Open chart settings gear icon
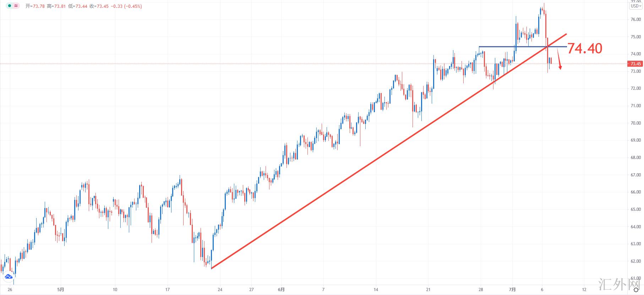The width and height of the screenshot is (644, 295). [x=636, y=290]
